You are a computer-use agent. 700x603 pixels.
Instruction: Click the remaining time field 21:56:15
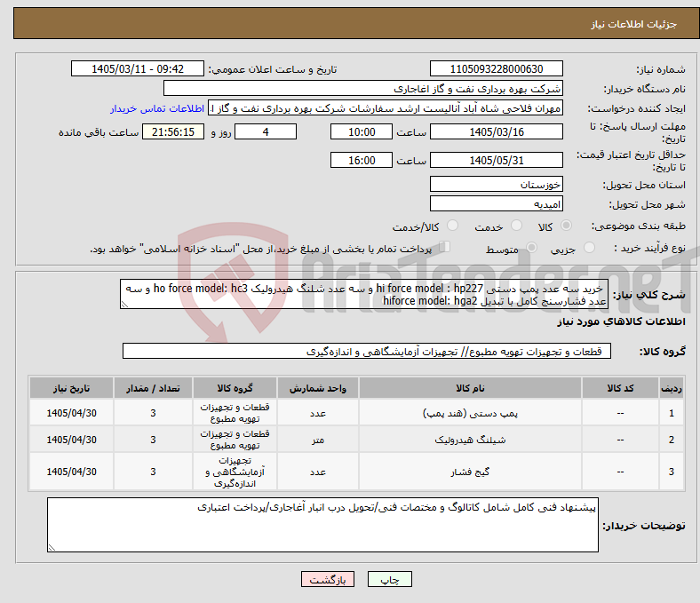tap(173, 131)
